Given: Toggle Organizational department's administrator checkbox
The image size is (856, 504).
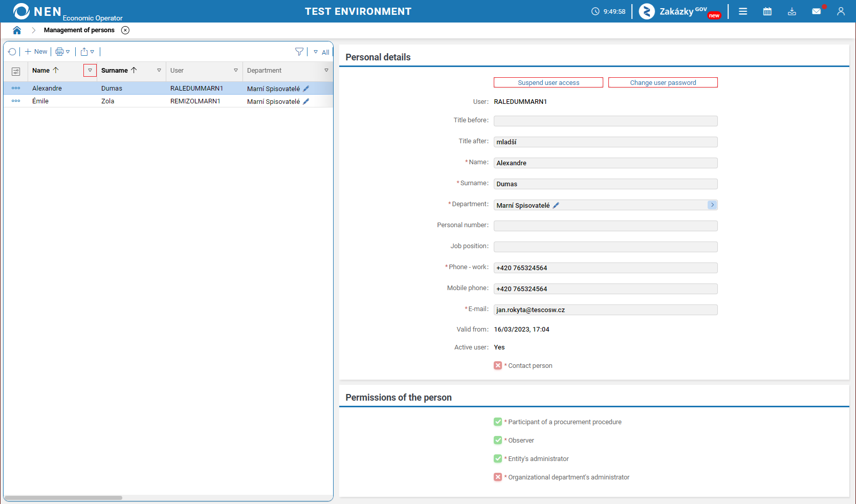Looking at the screenshot, I should [498, 477].
